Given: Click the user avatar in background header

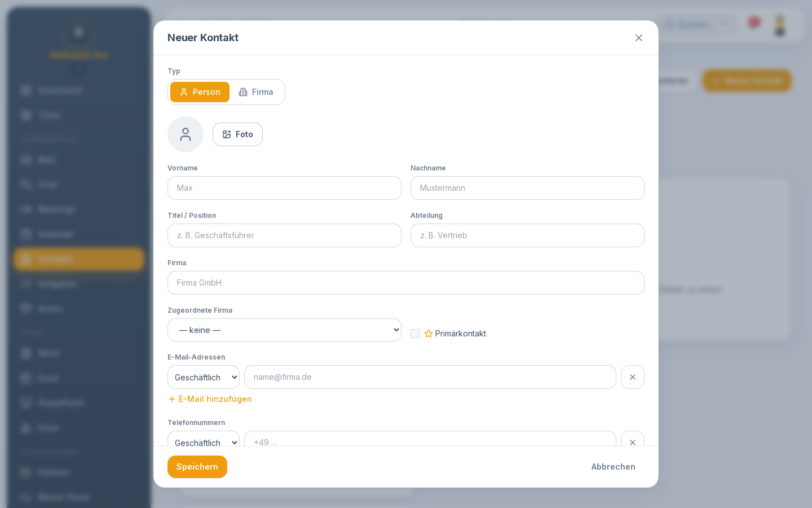Looking at the screenshot, I should coord(780,25).
